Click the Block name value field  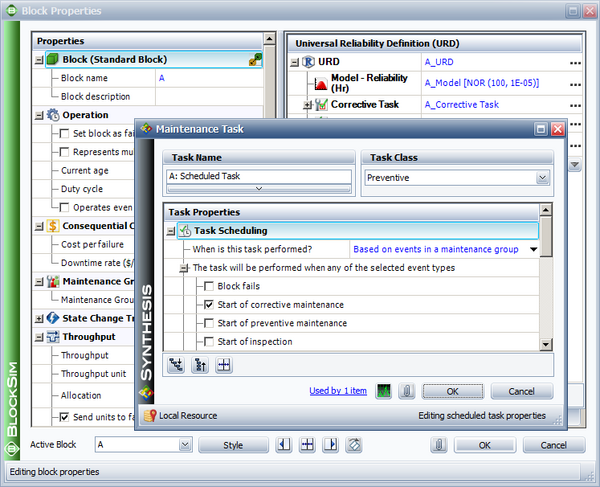click(209, 78)
